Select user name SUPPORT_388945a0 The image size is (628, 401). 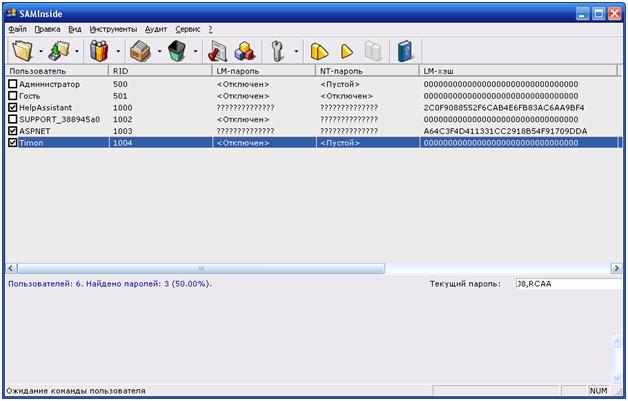point(60,119)
